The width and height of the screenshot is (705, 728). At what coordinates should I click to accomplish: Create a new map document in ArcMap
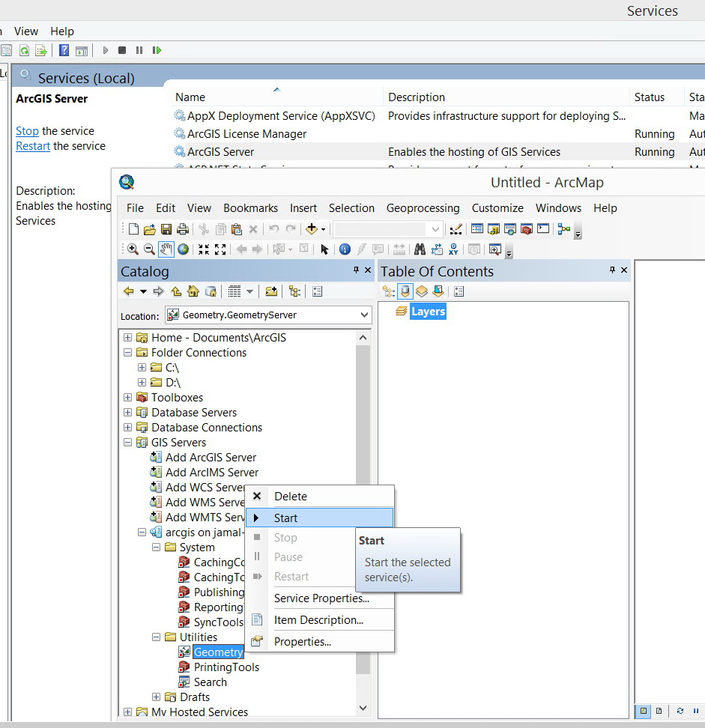134,229
